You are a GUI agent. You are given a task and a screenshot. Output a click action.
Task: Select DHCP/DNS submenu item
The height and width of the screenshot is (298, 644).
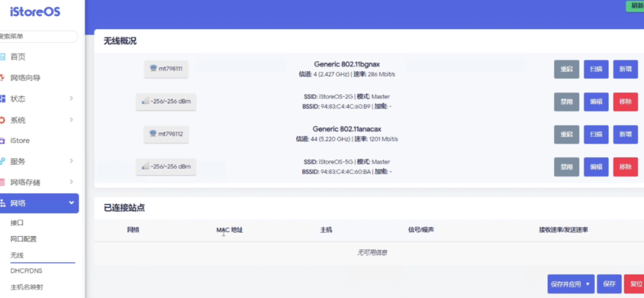pyautogui.click(x=26, y=271)
